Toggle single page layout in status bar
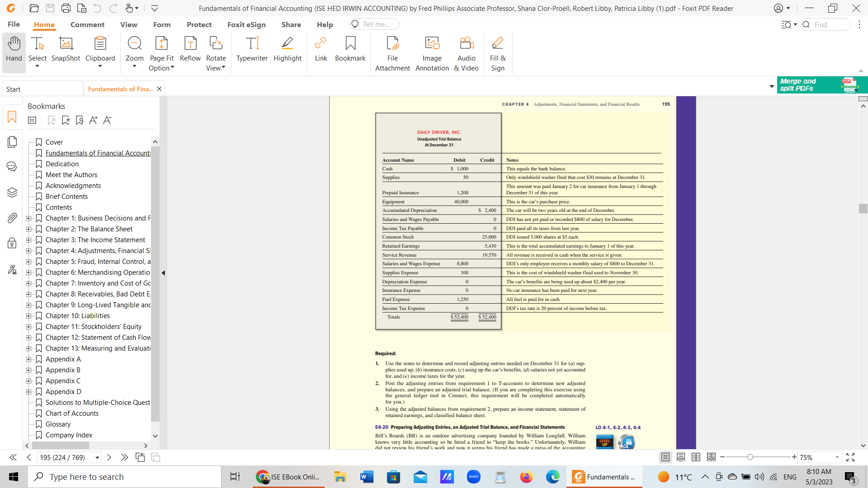This screenshot has height=488, width=868. click(x=665, y=457)
